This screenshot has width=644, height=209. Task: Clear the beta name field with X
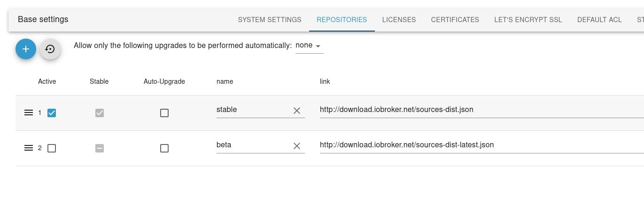click(x=297, y=146)
